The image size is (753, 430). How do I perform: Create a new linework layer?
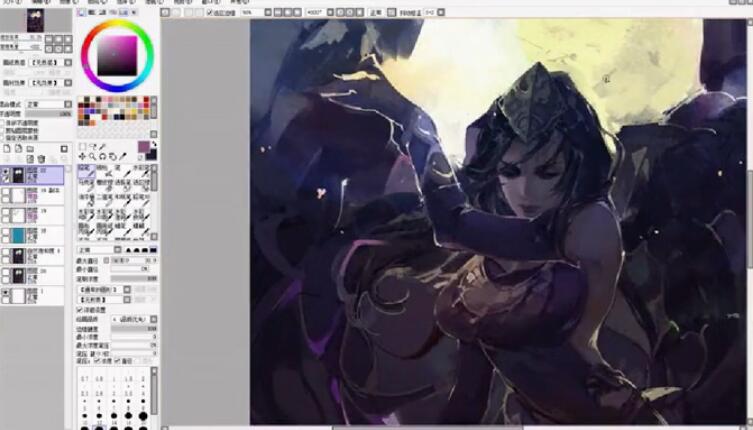[19, 149]
